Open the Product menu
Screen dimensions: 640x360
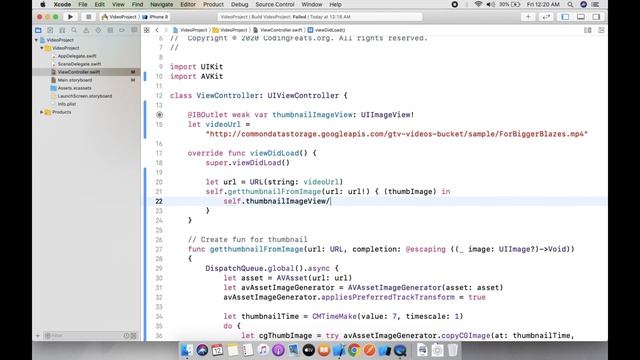(213, 4)
